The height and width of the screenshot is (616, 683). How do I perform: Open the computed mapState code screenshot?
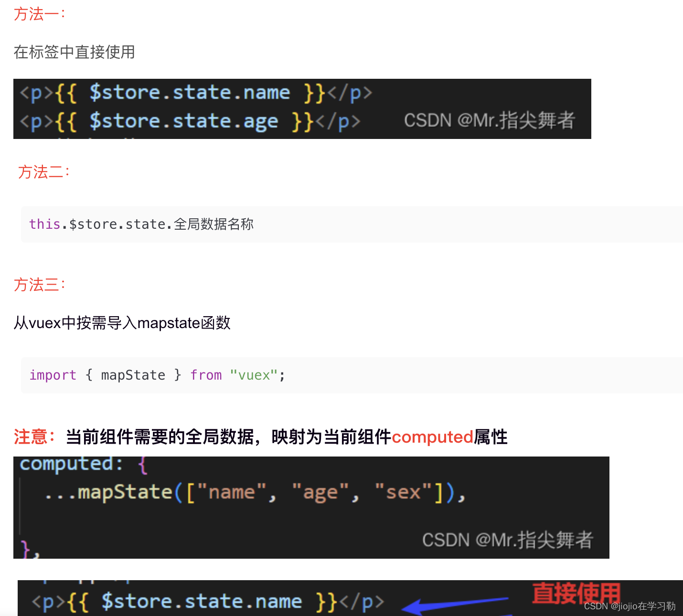pyautogui.click(x=311, y=508)
